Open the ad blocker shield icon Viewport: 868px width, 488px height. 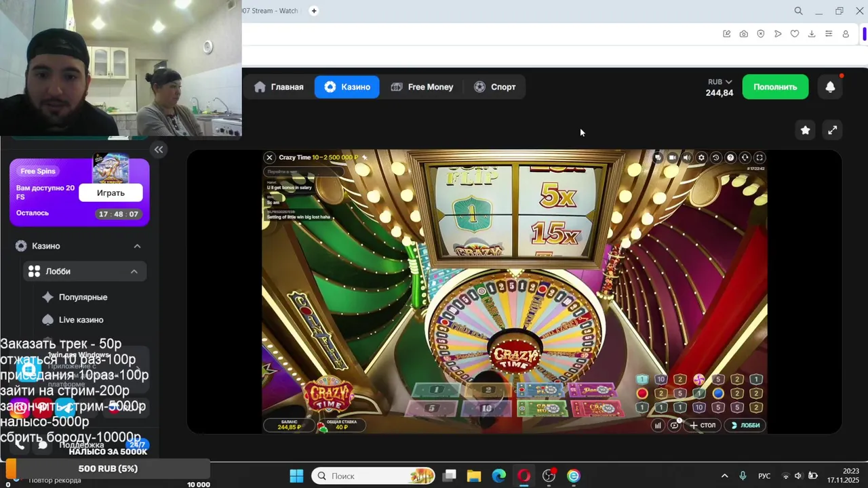coord(761,34)
